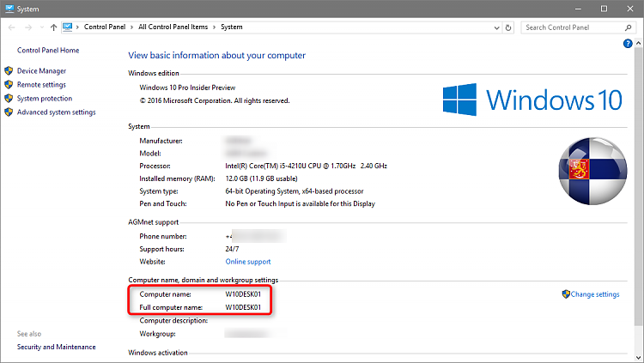
Task: Click shield icon beside Remote settings
Action: pos(9,84)
